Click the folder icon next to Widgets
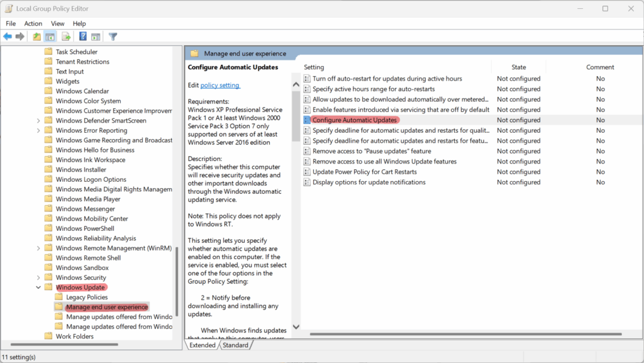644x363 pixels. 48,81
